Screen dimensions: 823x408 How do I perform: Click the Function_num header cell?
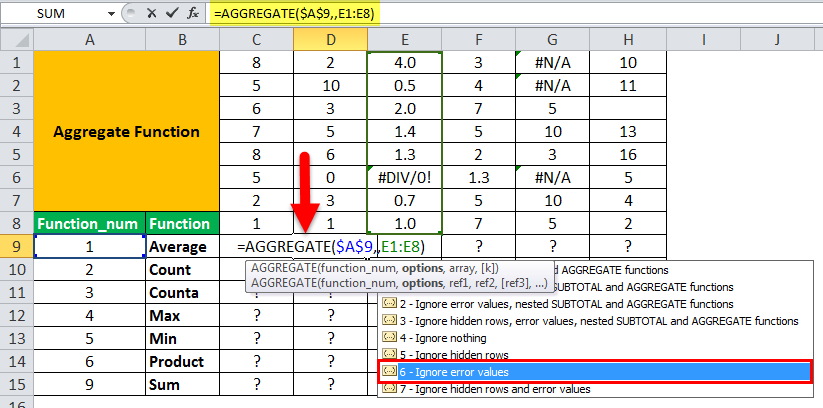point(90,224)
